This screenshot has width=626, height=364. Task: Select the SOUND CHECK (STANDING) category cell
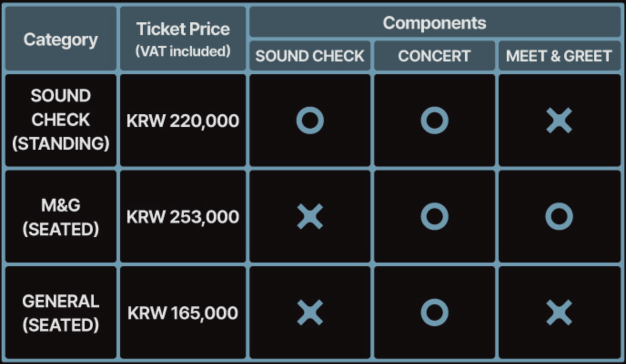(61, 120)
